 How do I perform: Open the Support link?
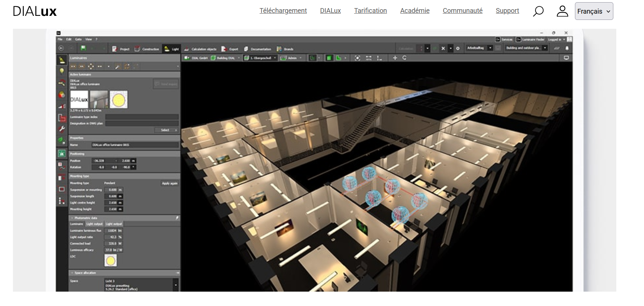click(507, 11)
